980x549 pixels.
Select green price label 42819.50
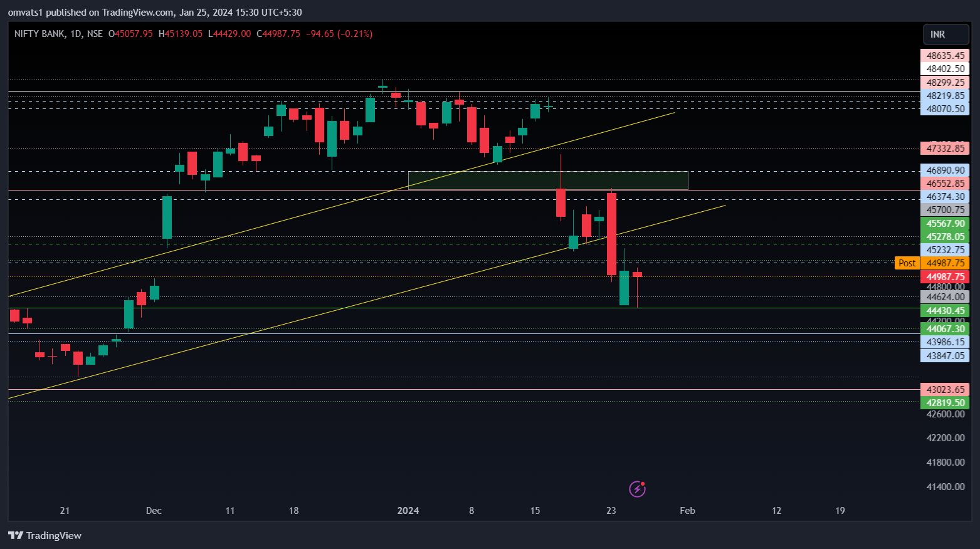[945, 403]
